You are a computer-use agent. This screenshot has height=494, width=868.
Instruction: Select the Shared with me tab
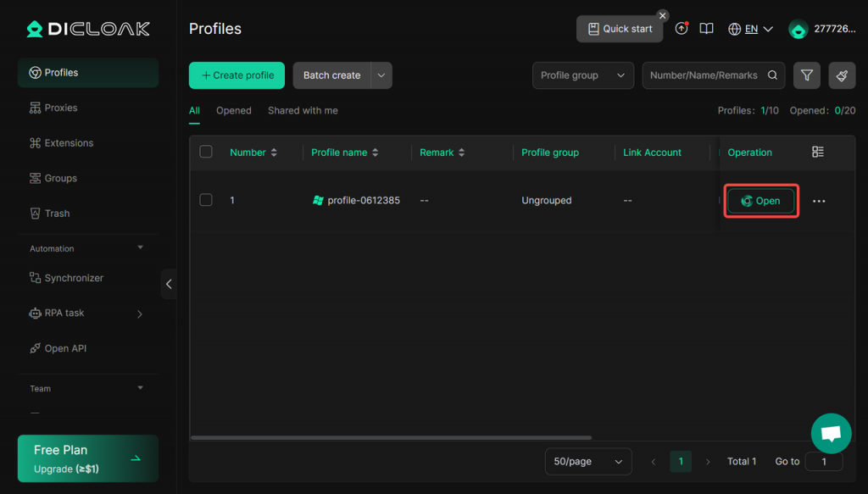(x=303, y=111)
